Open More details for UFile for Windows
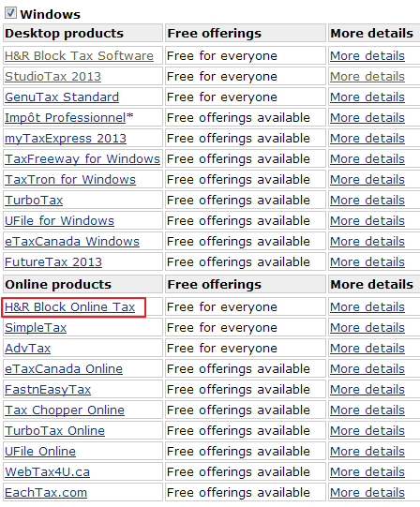420x507 pixels. tap(367, 221)
